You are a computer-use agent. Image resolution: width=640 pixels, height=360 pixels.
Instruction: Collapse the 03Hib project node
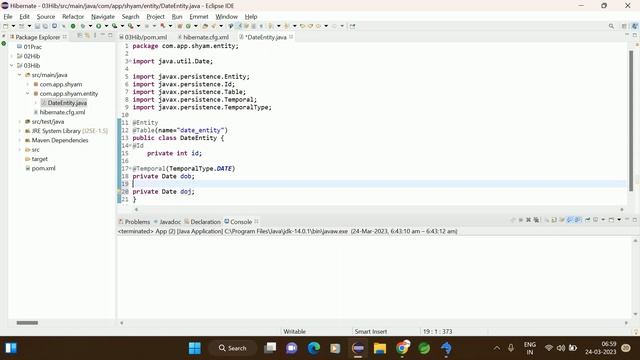(11, 65)
